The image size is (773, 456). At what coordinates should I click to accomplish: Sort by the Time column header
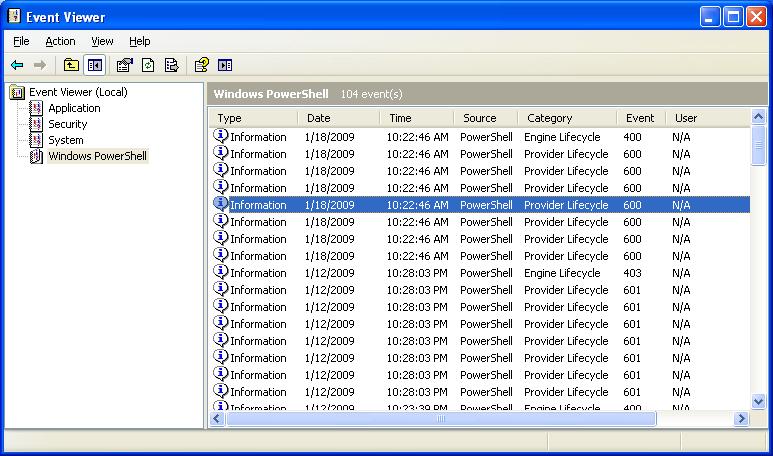tap(417, 118)
